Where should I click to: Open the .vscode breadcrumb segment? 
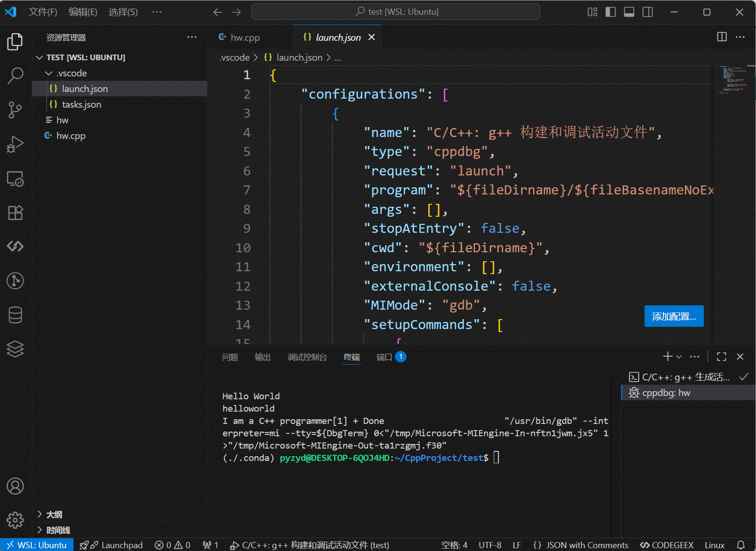235,58
